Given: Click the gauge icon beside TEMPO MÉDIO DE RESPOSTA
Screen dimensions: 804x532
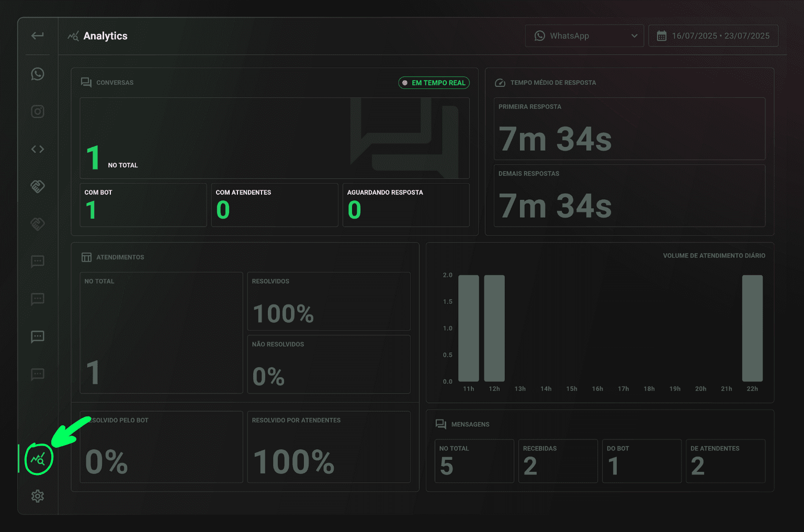Looking at the screenshot, I should coord(500,83).
